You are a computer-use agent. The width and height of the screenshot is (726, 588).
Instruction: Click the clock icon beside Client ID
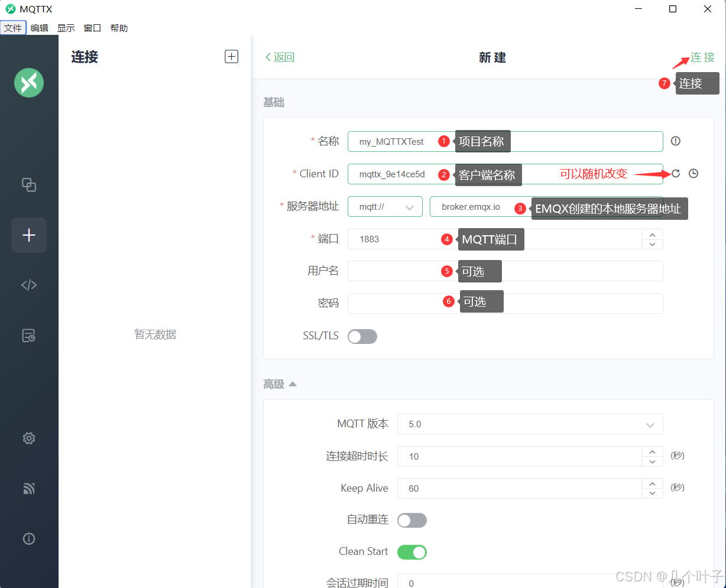[693, 173]
